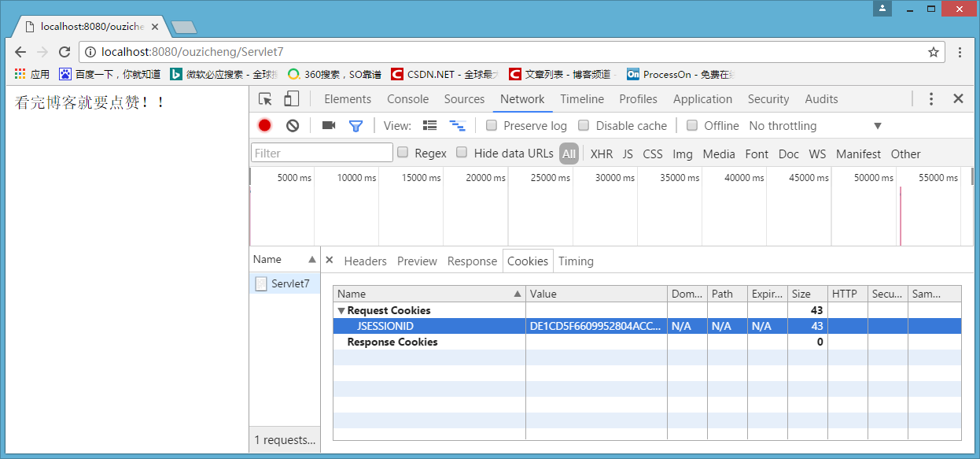
Task: Open the Chrome main menu
Action: (960, 52)
